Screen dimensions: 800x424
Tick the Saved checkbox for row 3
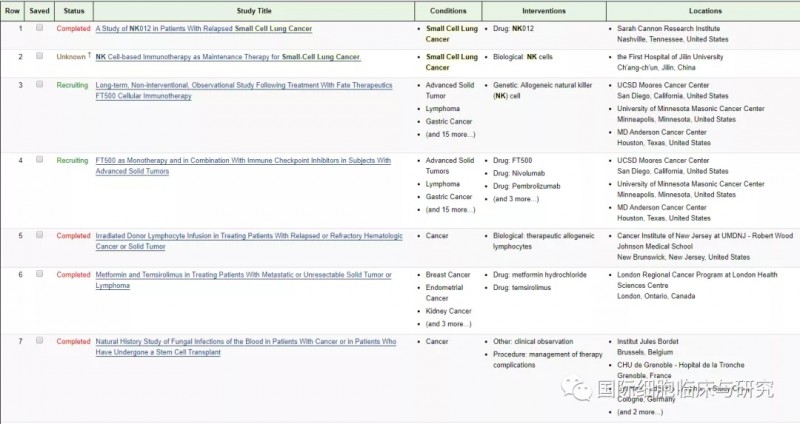(39, 85)
